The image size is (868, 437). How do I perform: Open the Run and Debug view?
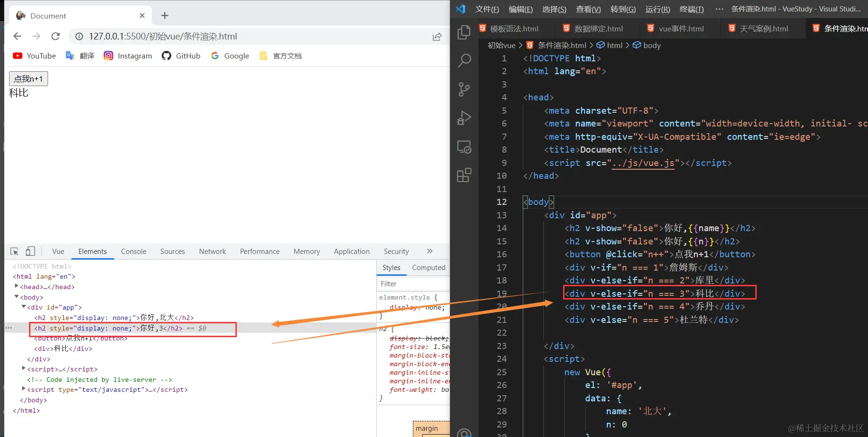click(x=464, y=118)
